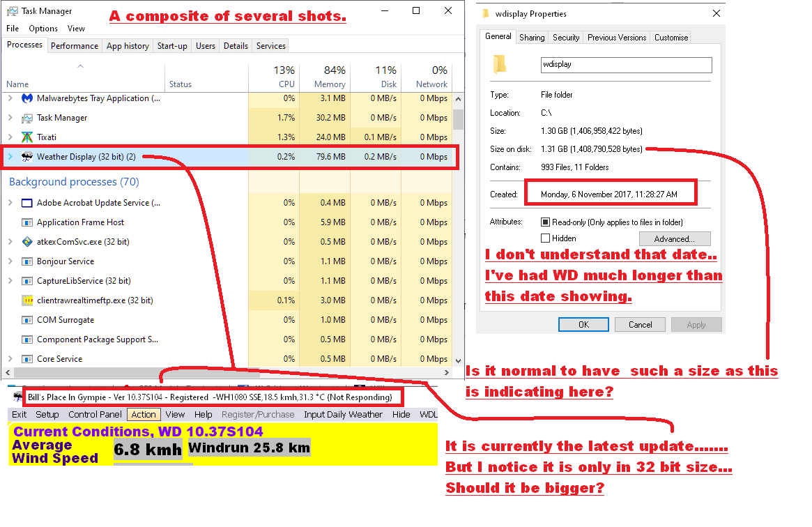
Task: Click the Task Manager process row icon
Action: click(27, 118)
